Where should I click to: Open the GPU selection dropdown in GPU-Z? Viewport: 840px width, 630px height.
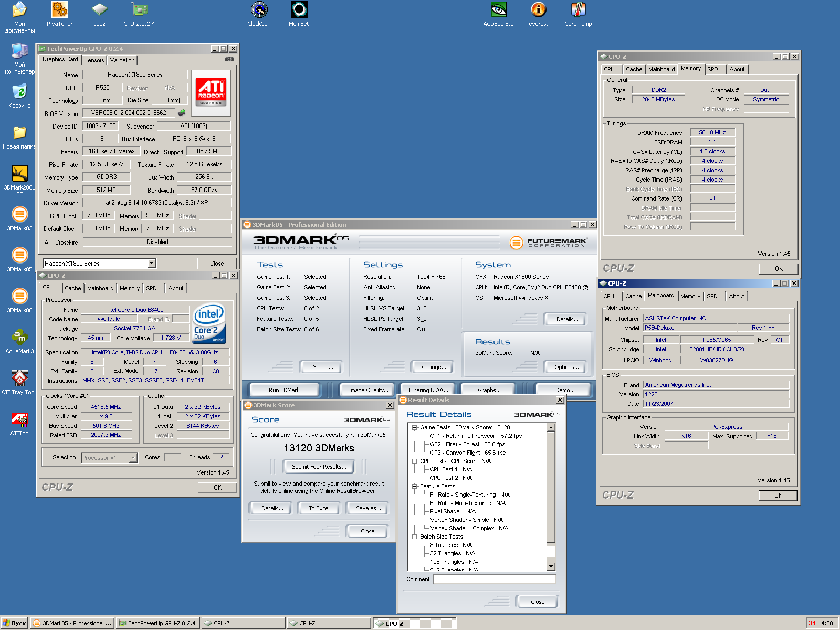152,263
